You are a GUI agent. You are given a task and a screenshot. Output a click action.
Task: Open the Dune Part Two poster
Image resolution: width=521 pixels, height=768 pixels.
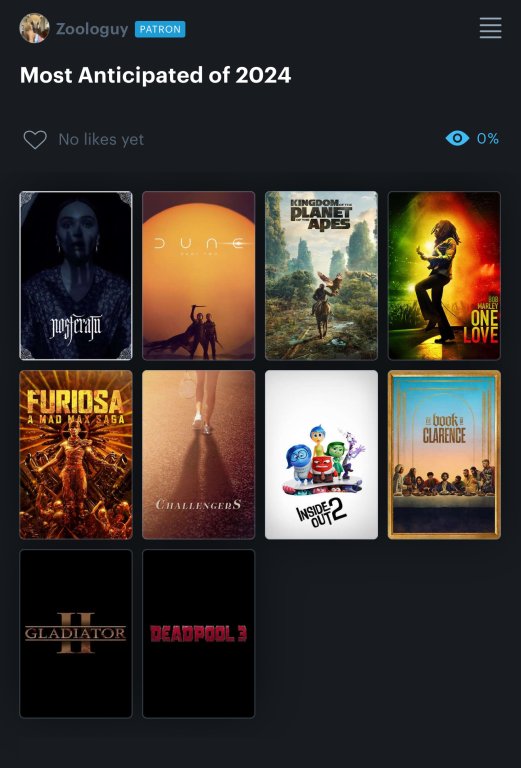coord(199,276)
